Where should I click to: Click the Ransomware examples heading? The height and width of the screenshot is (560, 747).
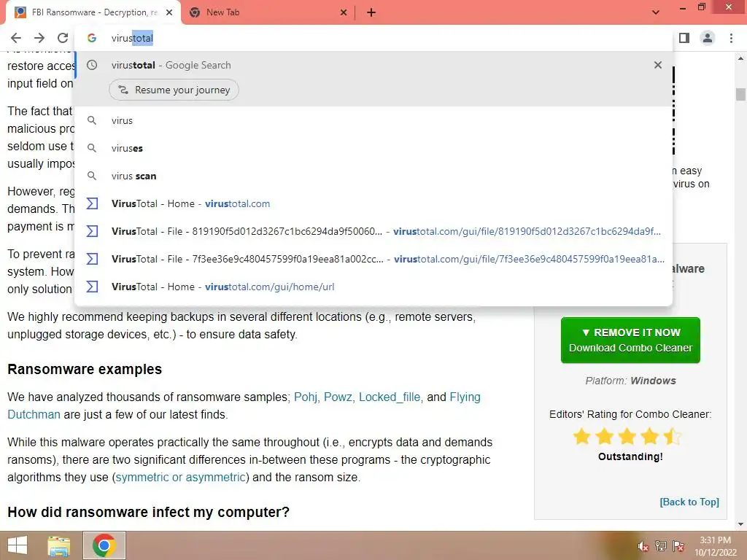click(85, 369)
